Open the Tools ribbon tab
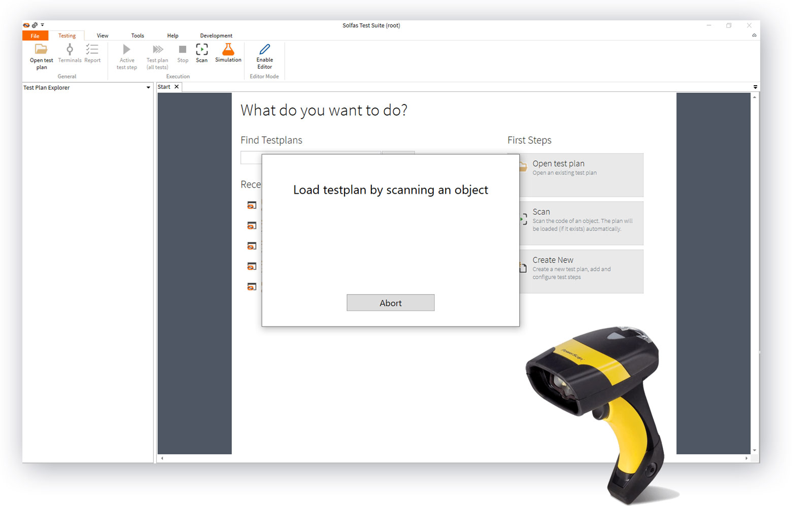Image resolution: width=812 pixels, height=506 pixels. click(138, 36)
